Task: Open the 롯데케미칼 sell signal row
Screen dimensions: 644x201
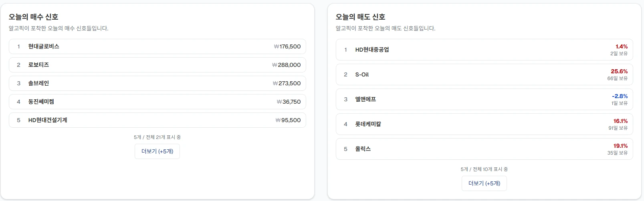Action: (x=368, y=124)
